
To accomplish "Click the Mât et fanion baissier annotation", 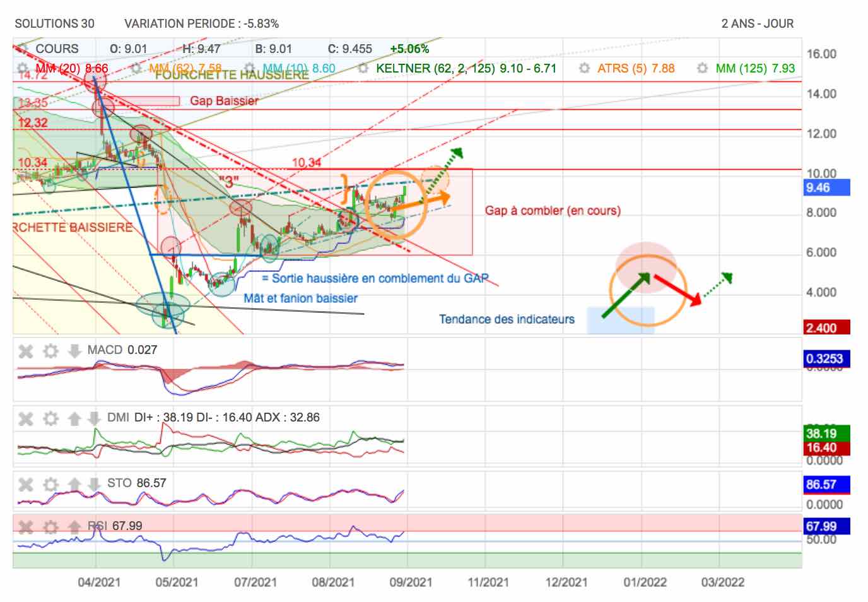I will tap(300, 298).
